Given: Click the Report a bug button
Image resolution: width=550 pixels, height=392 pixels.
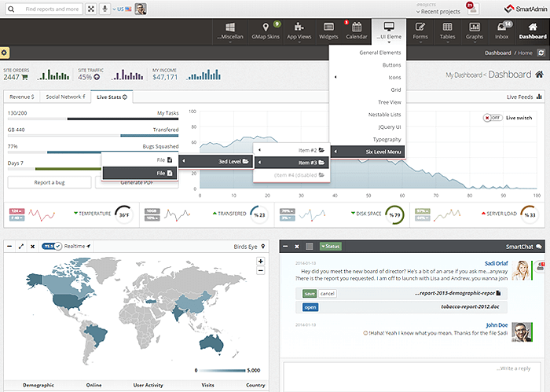Looking at the screenshot, I should pyautogui.click(x=49, y=182).
